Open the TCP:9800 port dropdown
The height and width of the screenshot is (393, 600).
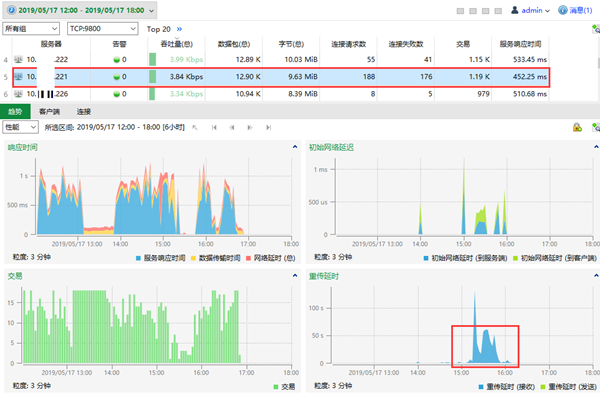[x=103, y=29]
